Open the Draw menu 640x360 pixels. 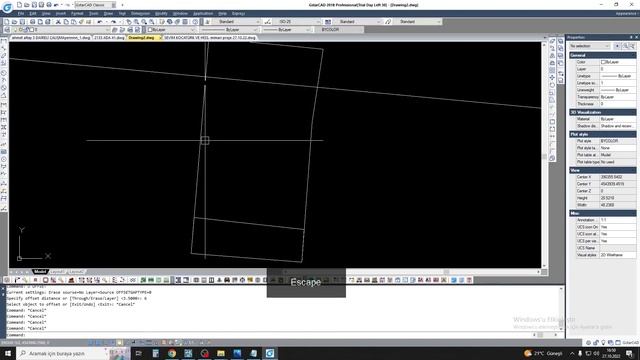[x=108, y=13]
